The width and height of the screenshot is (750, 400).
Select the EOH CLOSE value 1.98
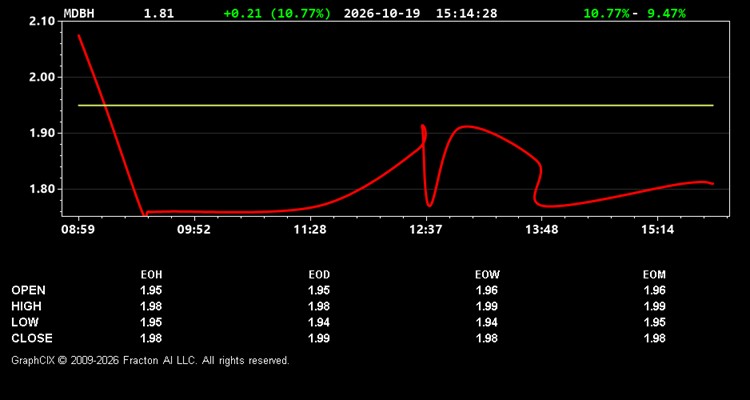[151, 338]
